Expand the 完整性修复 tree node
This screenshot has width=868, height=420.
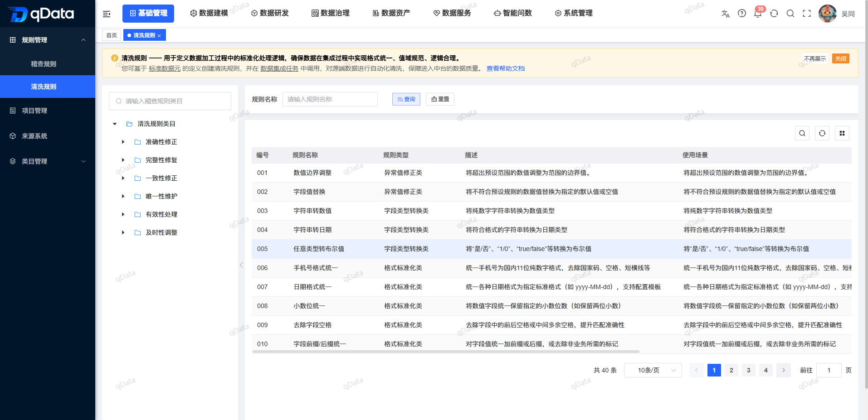click(123, 160)
